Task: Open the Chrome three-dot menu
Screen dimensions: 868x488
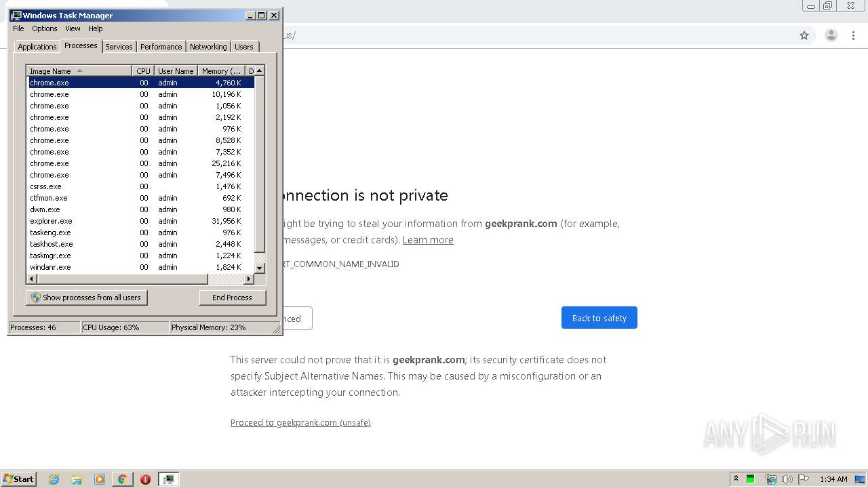Action: [854, 35]
